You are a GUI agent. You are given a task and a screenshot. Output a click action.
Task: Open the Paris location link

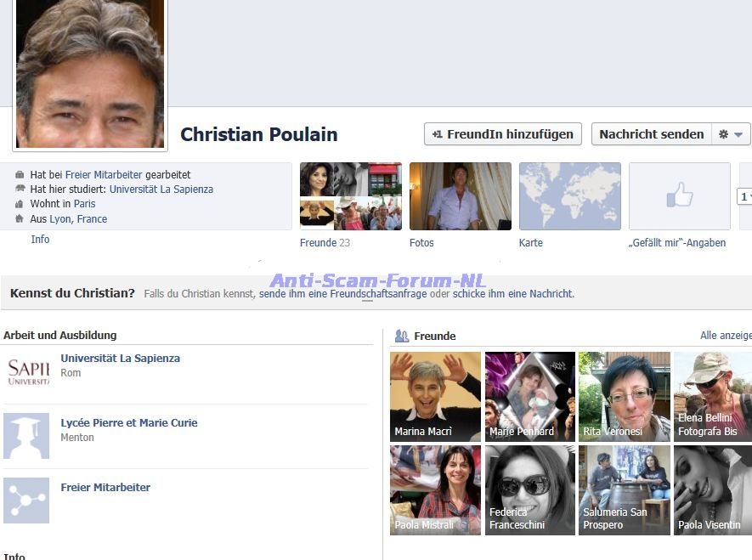click(x=84, y=204)
